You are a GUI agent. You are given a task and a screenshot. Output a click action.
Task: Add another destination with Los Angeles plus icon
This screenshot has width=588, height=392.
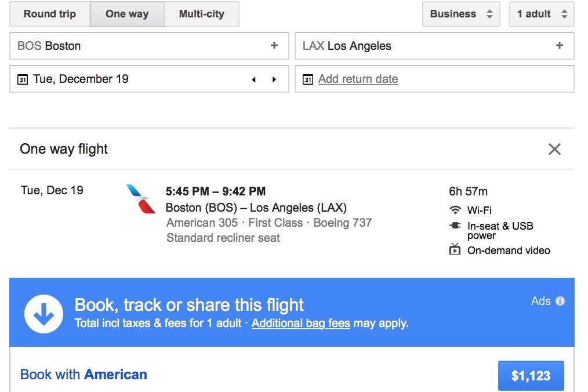point(560,46)
